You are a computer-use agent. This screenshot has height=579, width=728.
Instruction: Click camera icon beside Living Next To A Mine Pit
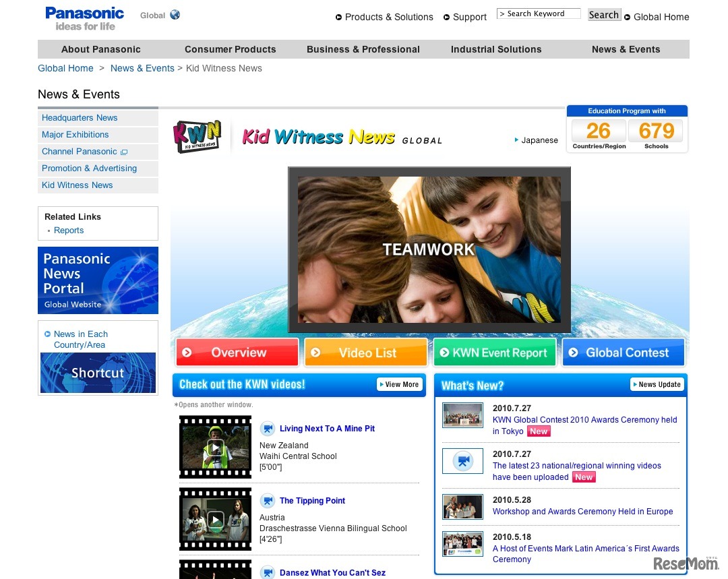tap(268, 428)
